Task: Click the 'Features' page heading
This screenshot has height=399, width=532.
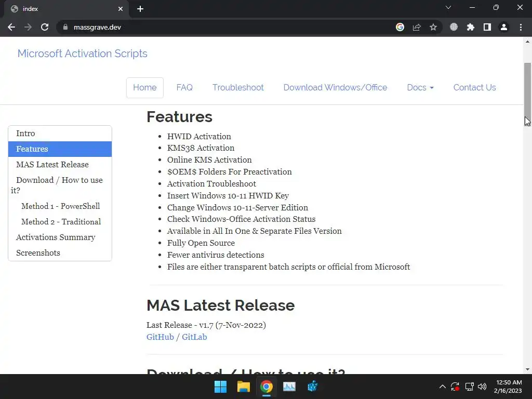Action: pos(179,117)
